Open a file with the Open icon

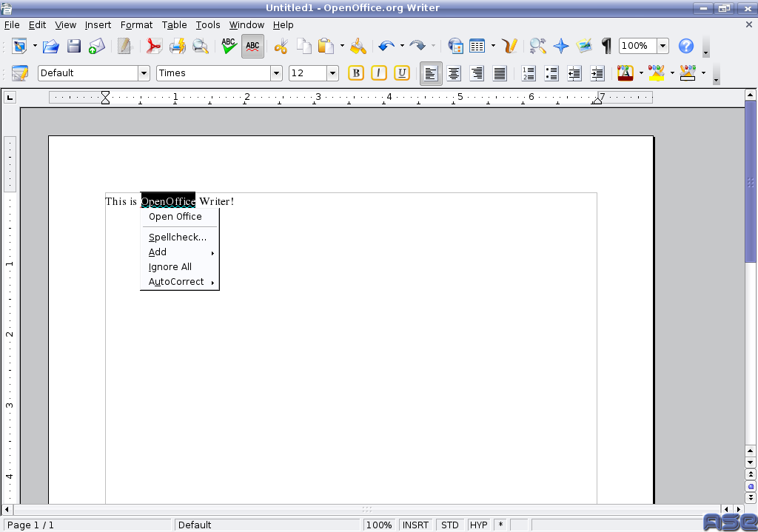[51, 46]
